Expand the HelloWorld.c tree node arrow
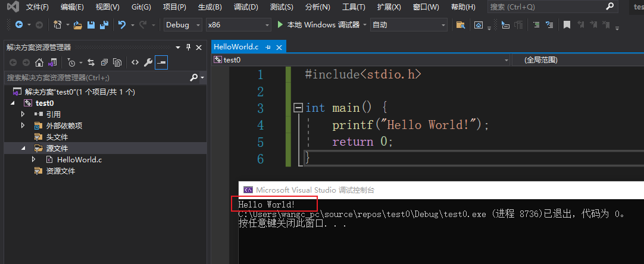Viewport: 644px width, 264px height. click(34, 159)
